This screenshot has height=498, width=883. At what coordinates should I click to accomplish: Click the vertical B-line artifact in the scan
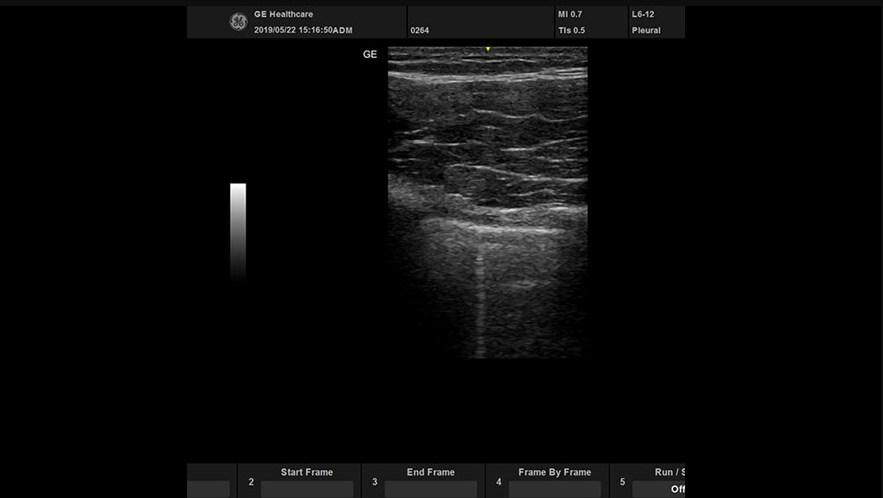(x=478, y=300)
